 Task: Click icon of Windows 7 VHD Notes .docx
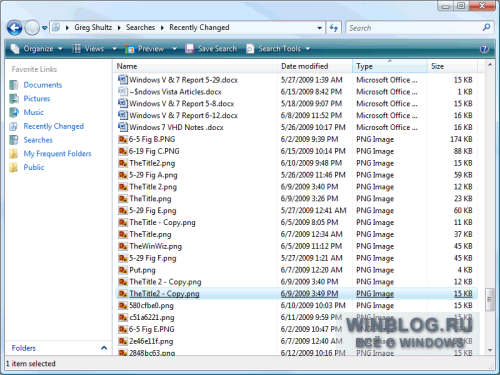(123, 127)
